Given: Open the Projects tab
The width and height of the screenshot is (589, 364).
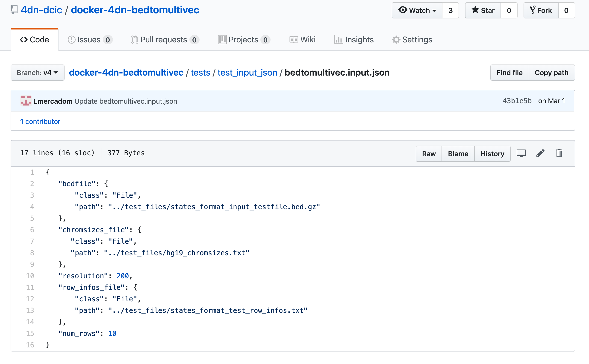Looking at the screenshot, I should pos(244,39).
